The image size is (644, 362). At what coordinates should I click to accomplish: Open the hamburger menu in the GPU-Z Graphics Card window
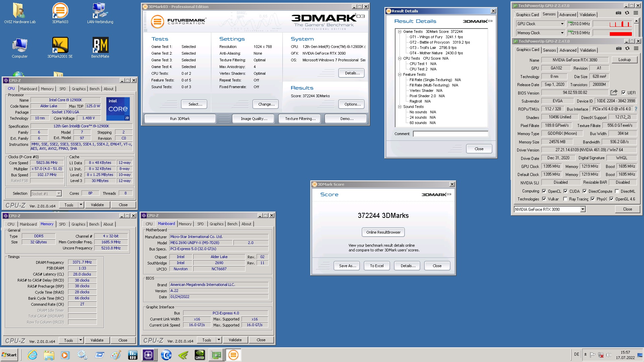(636, 49)
